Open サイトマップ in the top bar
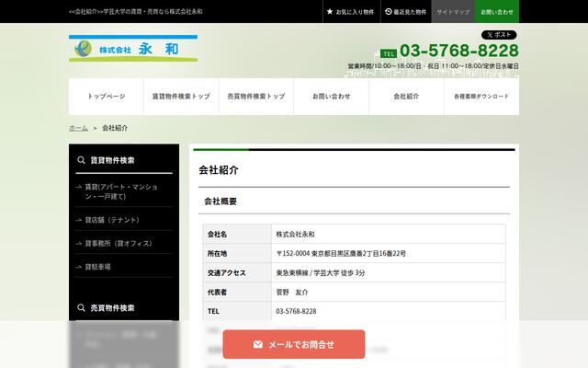Image resolution: width=588 pixels, height=368 pixels. tap(453, 12)
